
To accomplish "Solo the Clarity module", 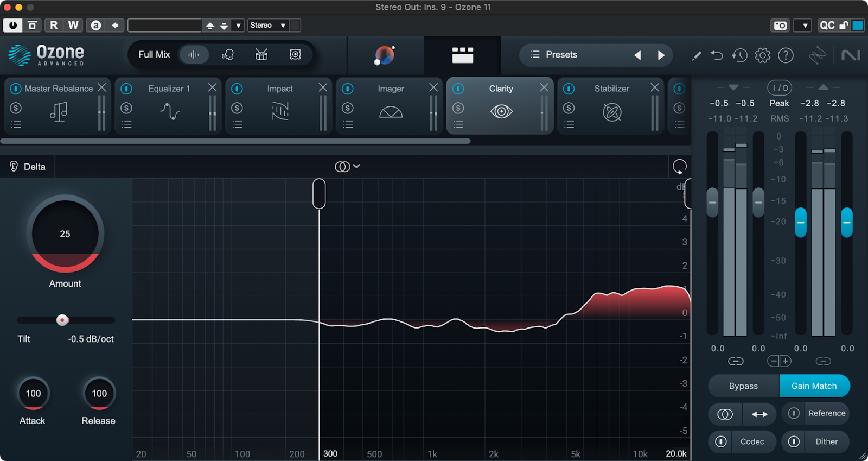I will pyautogui.click(x=458, y=108).
